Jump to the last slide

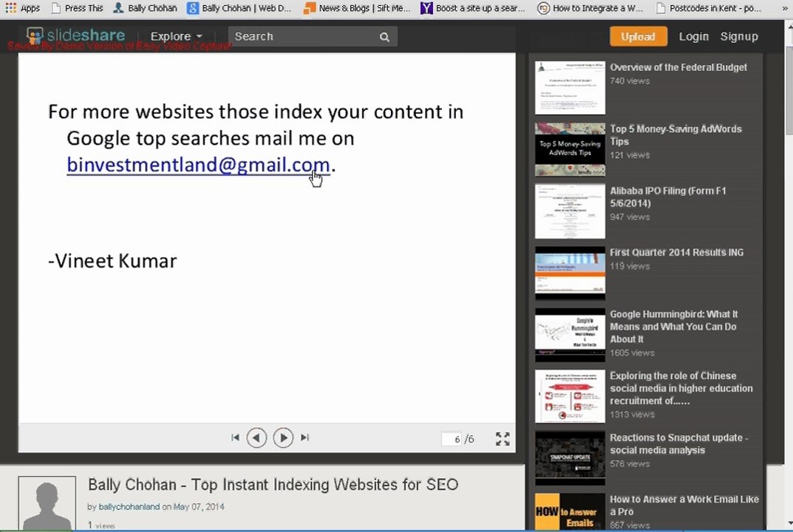(x=304, y=437)
